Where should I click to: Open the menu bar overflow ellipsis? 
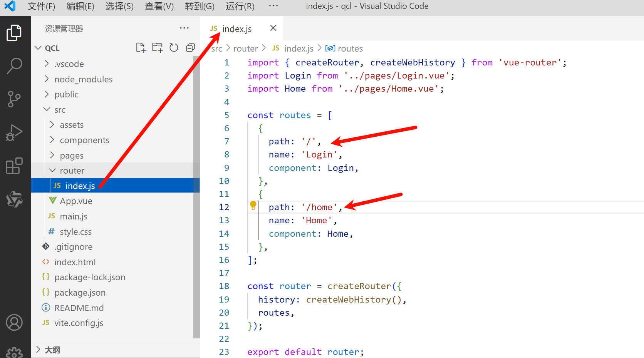[273, 6]
